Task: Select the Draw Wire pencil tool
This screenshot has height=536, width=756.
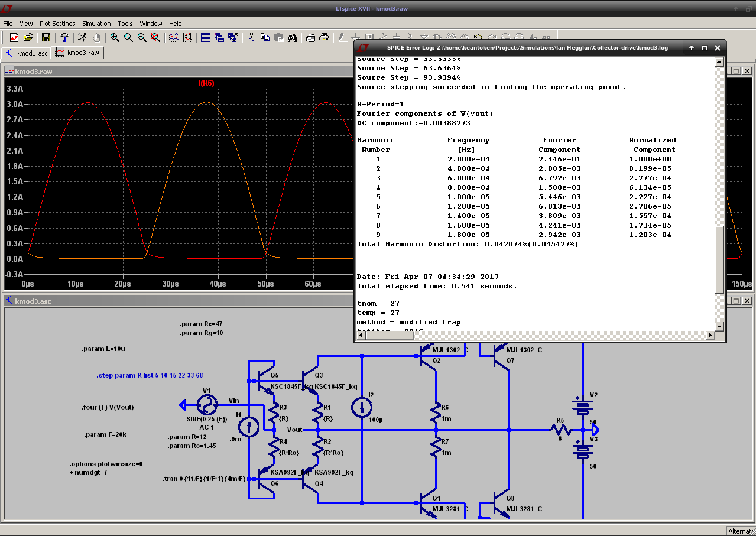Action: (342, 37)
